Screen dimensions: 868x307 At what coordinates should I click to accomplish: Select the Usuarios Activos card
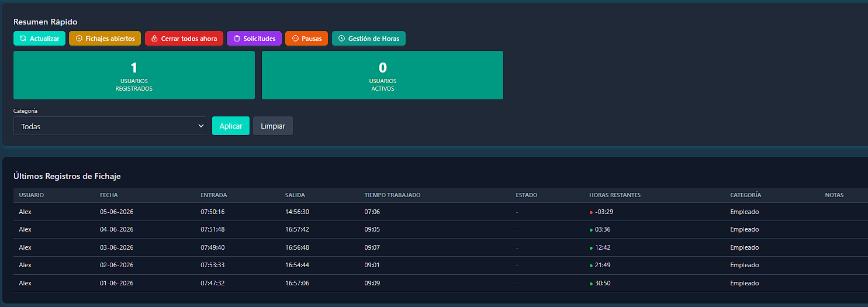coord(382,75)
